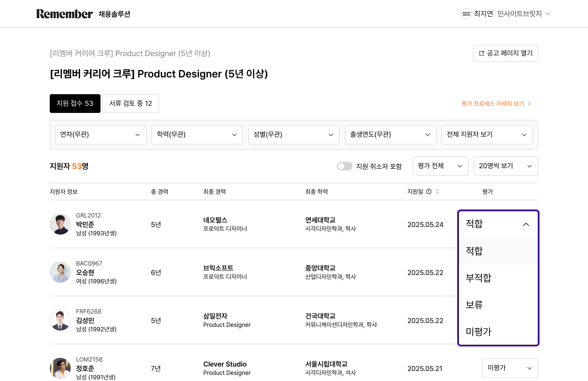Screen dimensions: 588x381
Task: Click the 평가 column header
Action: point(487,192)
